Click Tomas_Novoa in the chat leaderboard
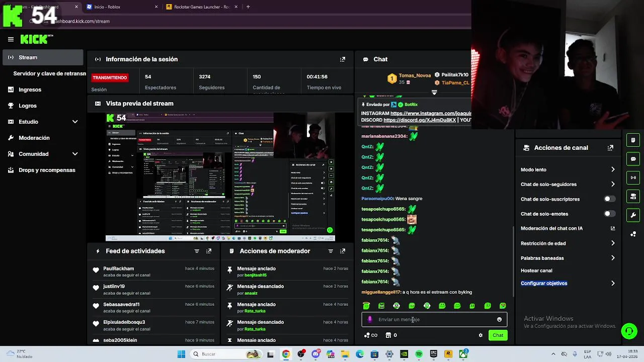Viewport: 644px width, 362px height. click(415, 75)
